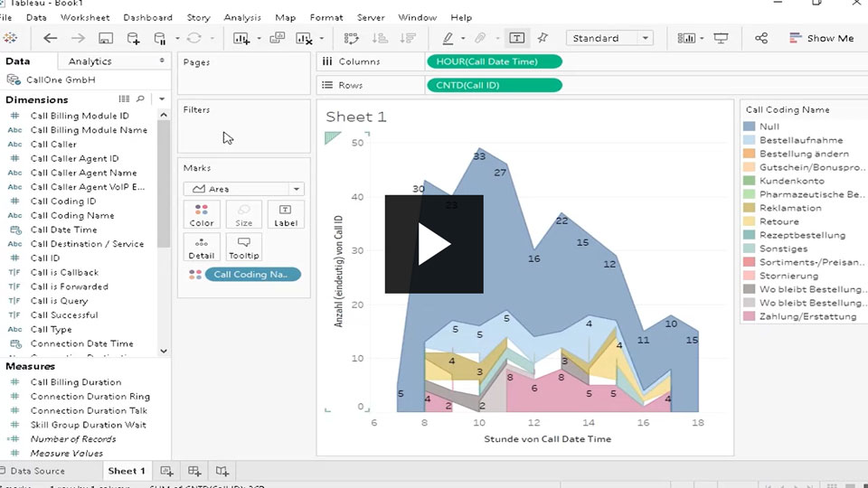
Task: Click the Sort Ascending icon
Action: [380, 38]
